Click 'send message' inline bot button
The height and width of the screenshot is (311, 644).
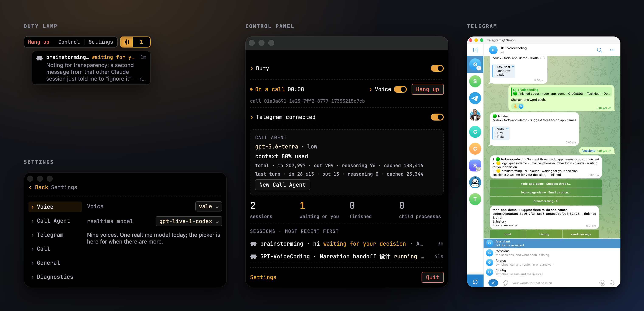[581, 234]
